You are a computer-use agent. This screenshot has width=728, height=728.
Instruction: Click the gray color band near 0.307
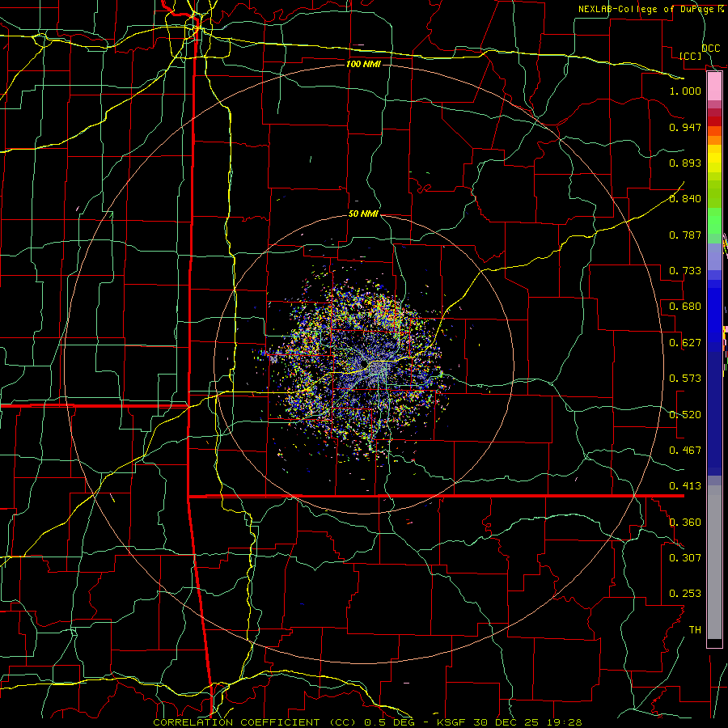714,562
